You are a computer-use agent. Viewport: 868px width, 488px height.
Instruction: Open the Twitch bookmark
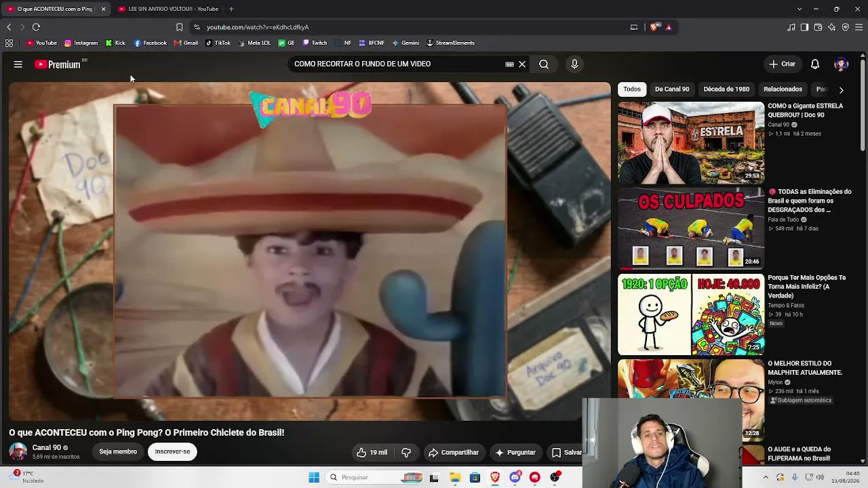coord(315,43)
